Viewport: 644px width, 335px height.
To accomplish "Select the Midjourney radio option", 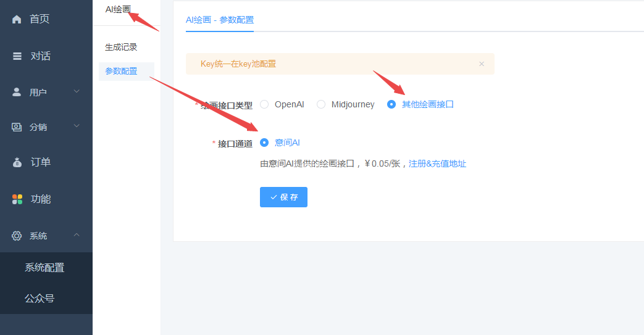I will click(321, 104).
